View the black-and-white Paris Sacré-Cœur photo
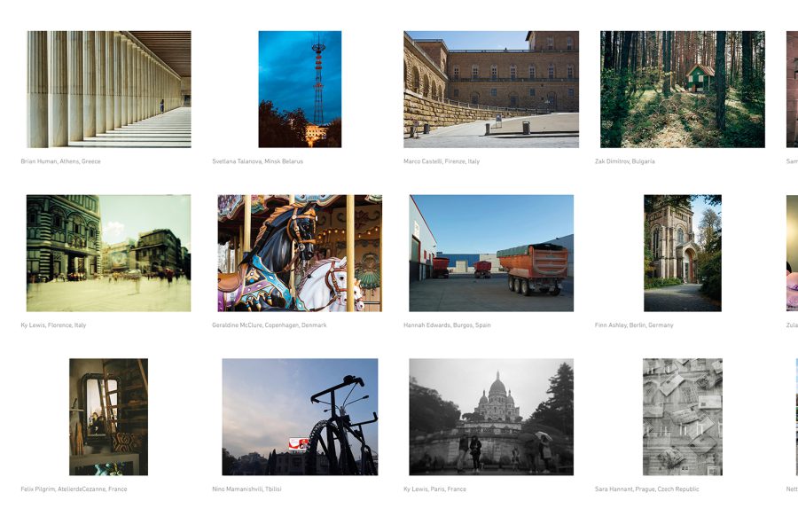798x532 pixels. pos(491,417)
